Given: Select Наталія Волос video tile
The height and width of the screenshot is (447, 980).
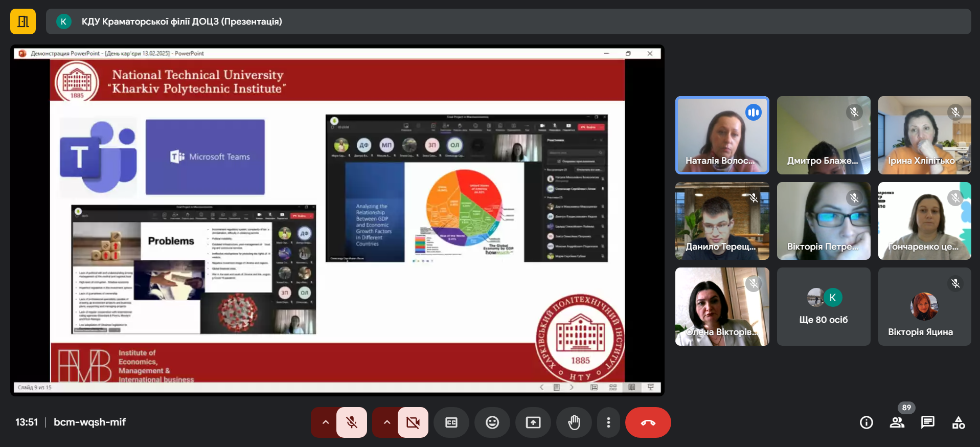Looking at the screenshot, I should pyautogui.click(x=722, y=136).
